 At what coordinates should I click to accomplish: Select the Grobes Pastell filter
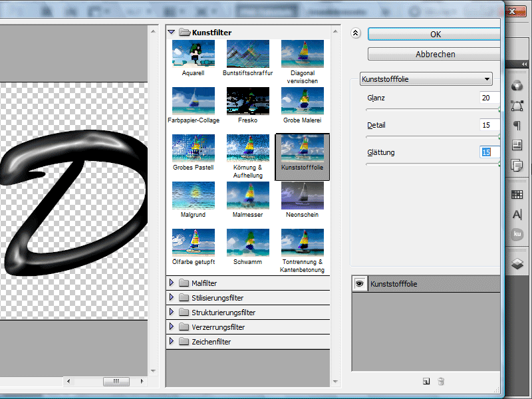pyautogui.click(x=193, y=148)
